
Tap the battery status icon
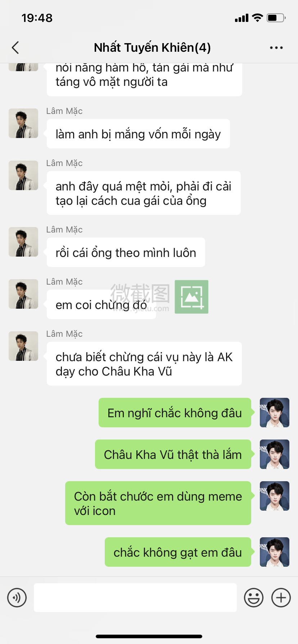[276, 18]
